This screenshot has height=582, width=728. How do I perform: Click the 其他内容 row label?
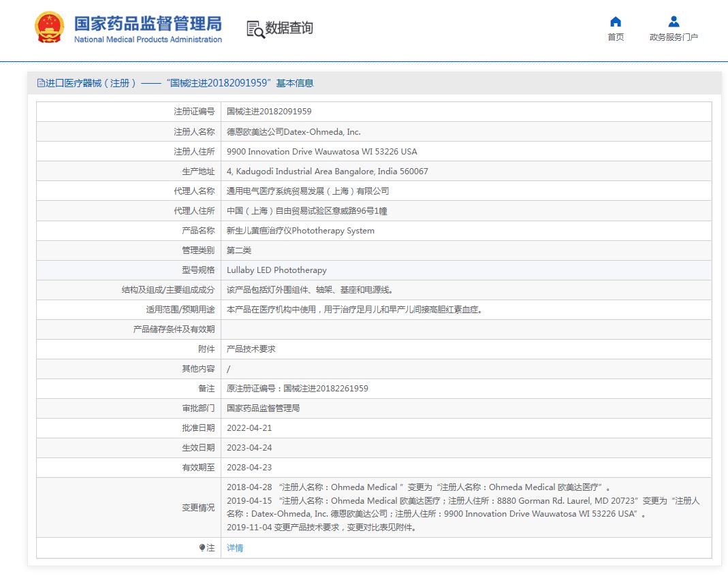coord(198,368)
